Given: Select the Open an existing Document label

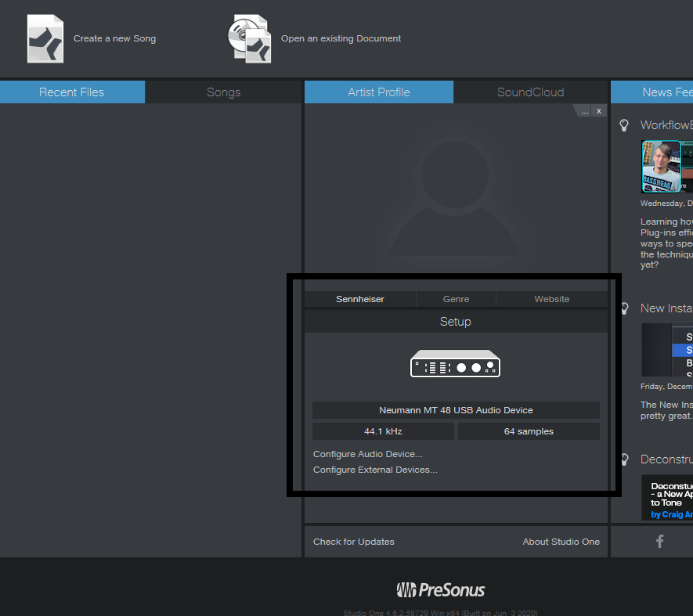Looking at the screenshot, I should 341,38.
